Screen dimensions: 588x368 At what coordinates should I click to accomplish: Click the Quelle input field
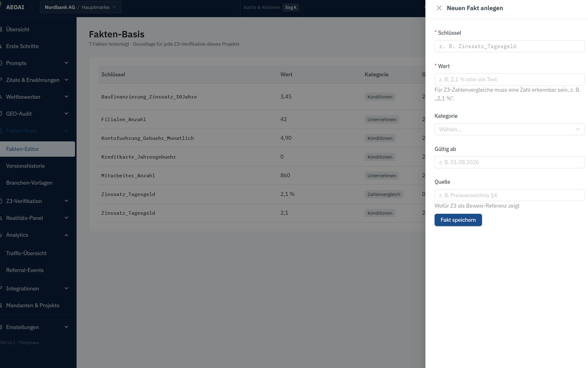[509, 195]
